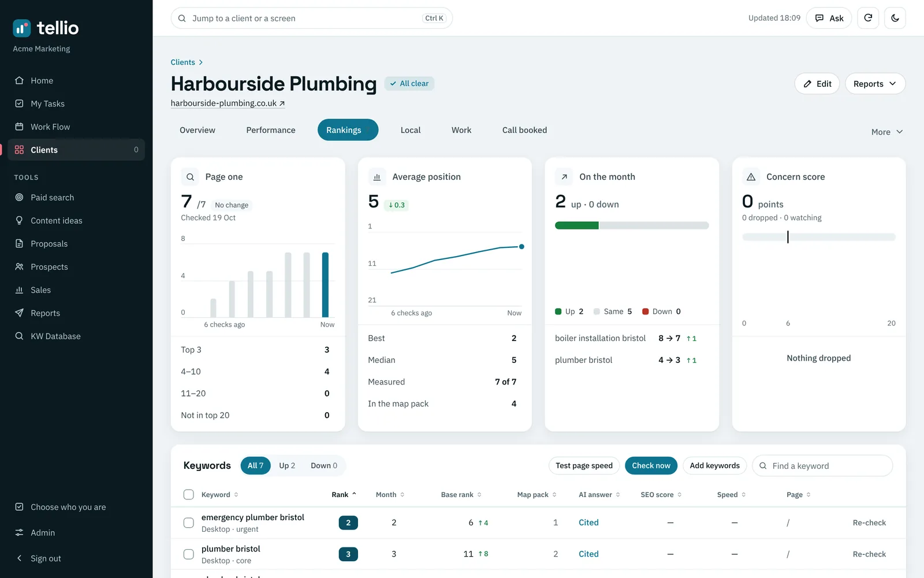Focus the Jump to a client search box
Image resolution: width=924 pixels, height=578 pixels.
[x=312, y=18]
